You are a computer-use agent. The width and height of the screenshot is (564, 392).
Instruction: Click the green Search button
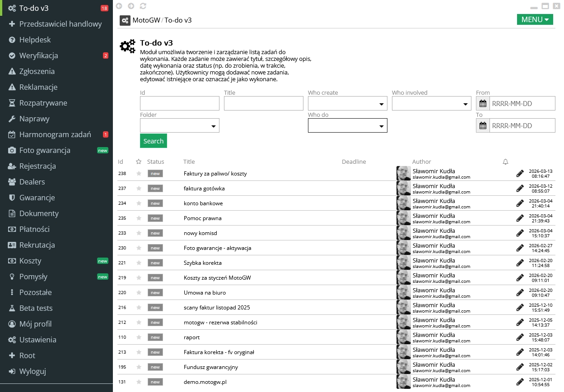[x=153, y=141]
